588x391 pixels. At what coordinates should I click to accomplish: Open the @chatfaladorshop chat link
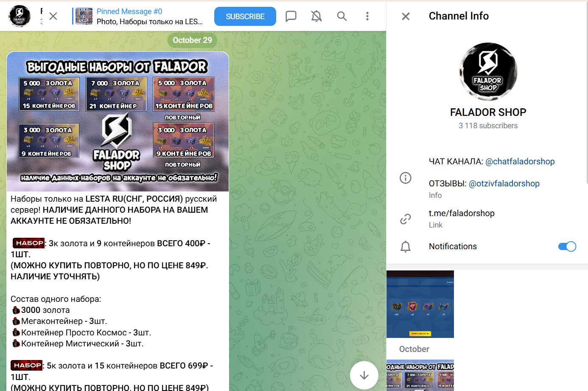click(x=520, y=161)
